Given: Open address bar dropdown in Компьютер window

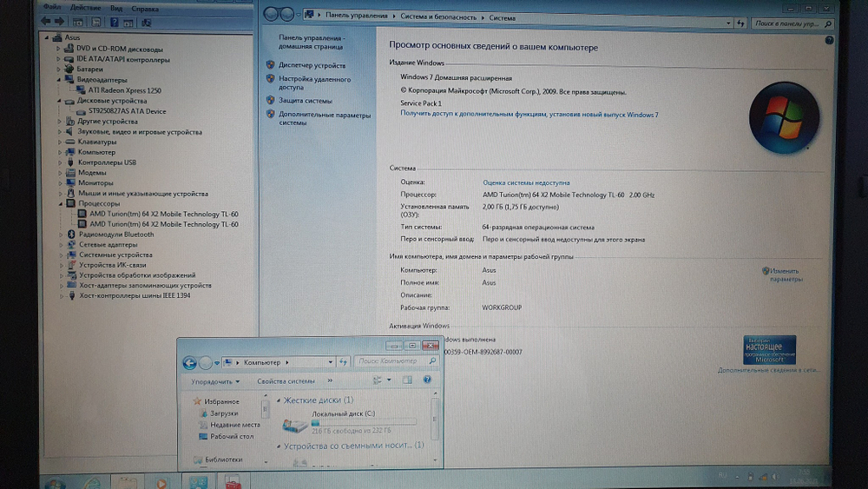Looking at the screenshot, I should click(x=330, y=362).
